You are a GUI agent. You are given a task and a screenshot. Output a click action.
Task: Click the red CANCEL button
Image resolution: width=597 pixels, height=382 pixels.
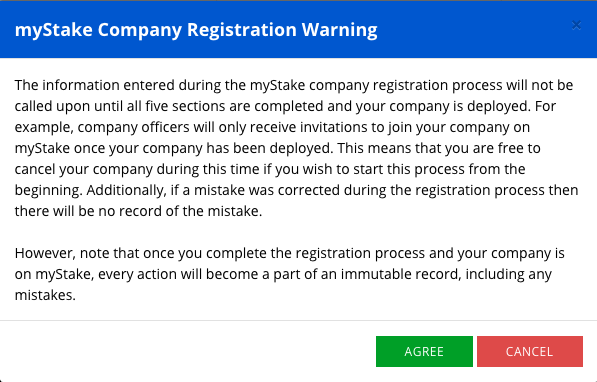pos(530,351)
